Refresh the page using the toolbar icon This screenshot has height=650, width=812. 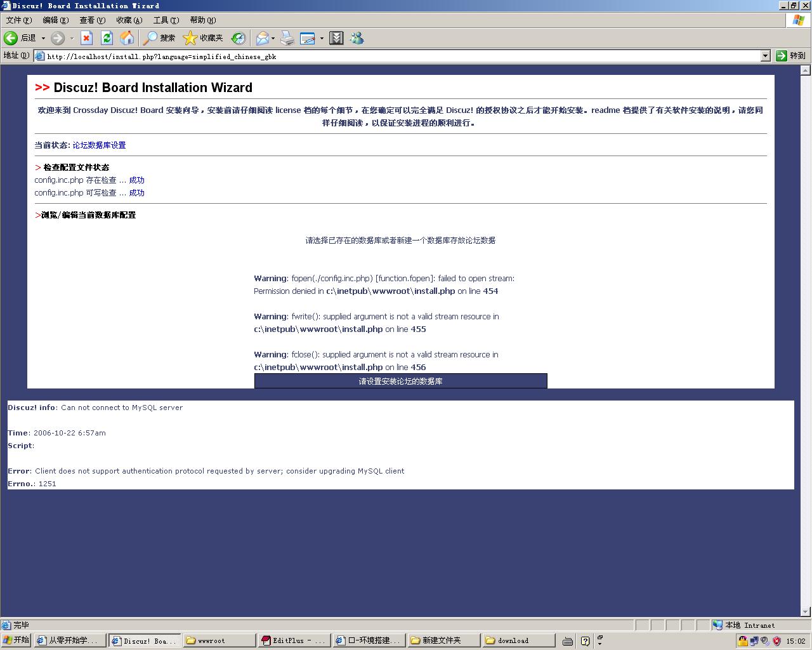click(107, 38)
